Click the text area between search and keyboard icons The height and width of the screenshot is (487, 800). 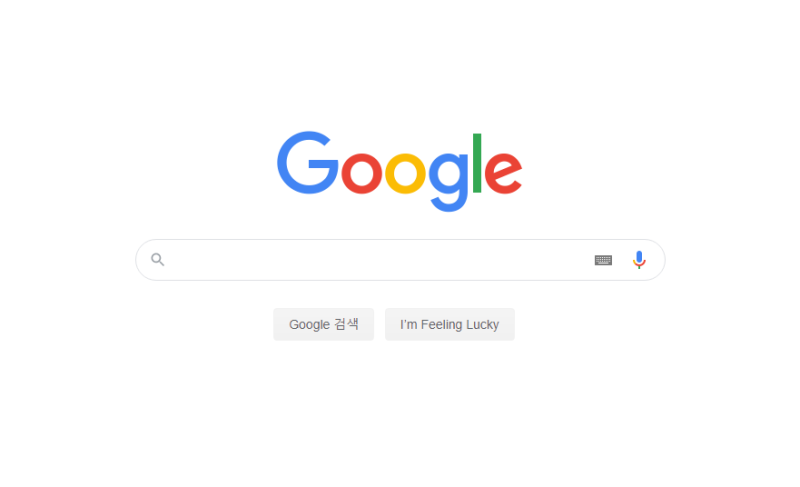(378, 260)
